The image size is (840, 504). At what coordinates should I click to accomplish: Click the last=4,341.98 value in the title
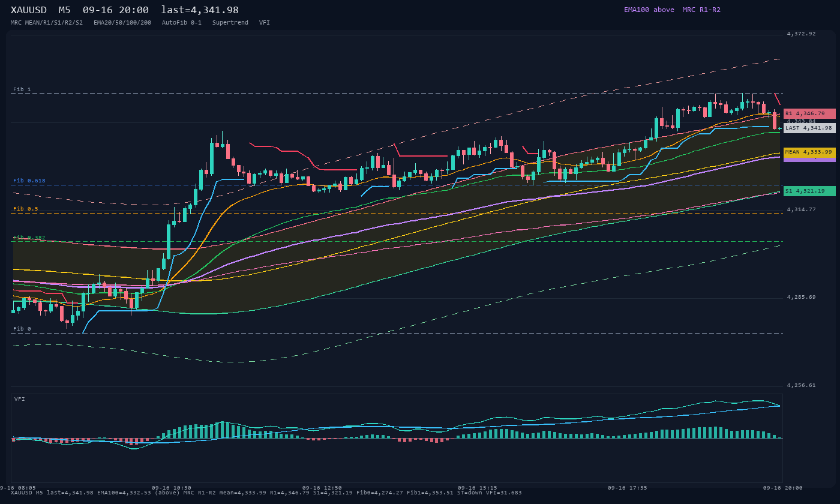point(200,10)
